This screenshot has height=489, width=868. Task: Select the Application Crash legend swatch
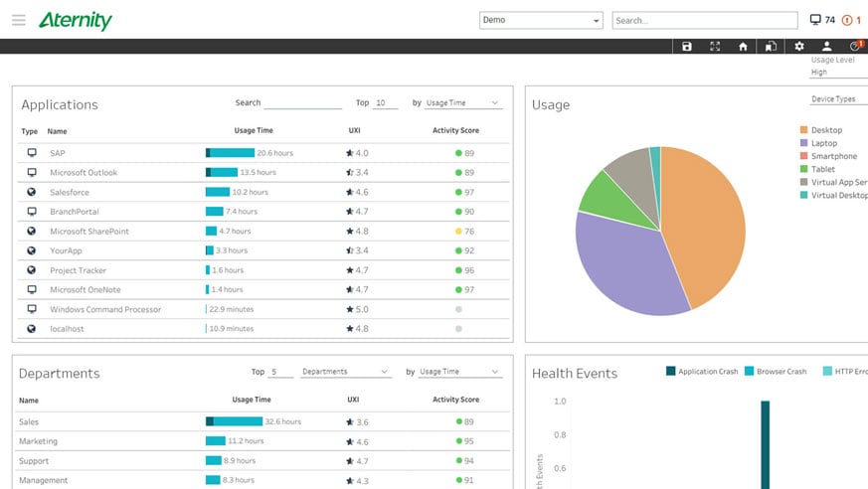[x=670, y=371]
